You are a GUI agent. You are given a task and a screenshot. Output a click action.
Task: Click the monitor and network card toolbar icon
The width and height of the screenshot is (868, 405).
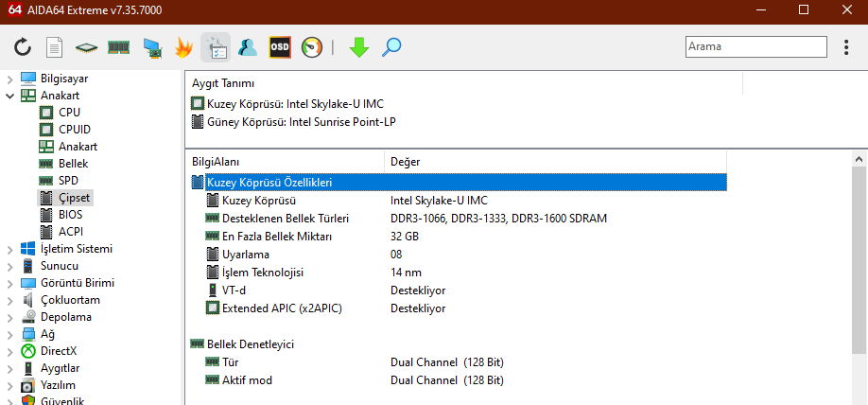151,47
